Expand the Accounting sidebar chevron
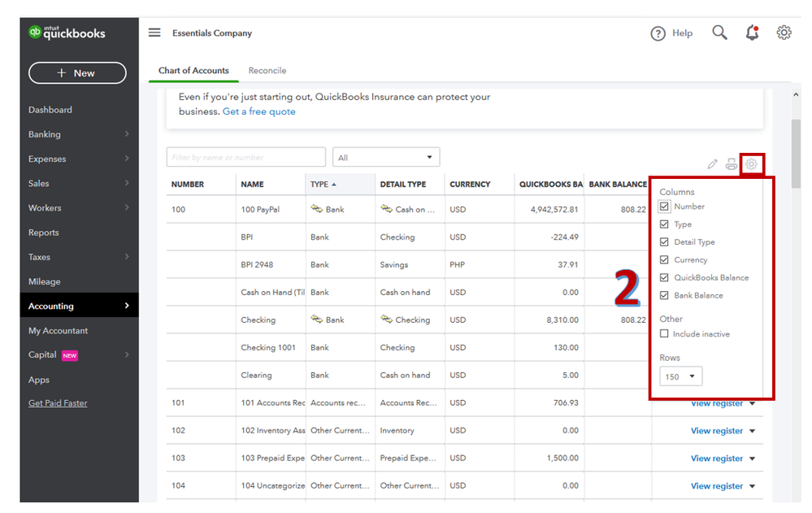812x513 pixels. (127, 306)
